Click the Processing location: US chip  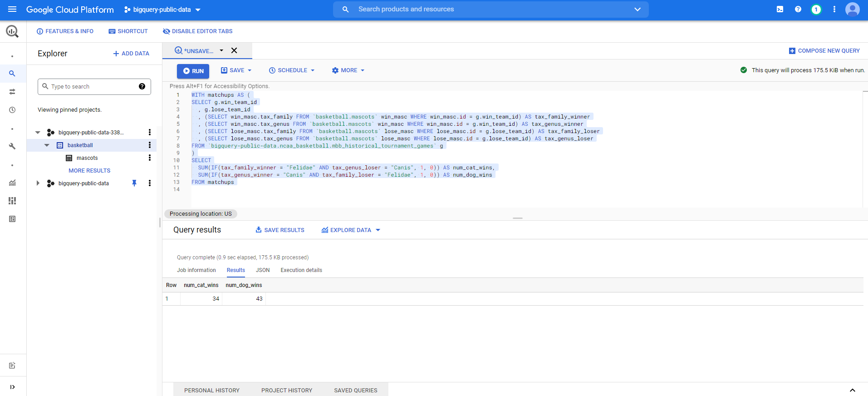click(201, 214)
